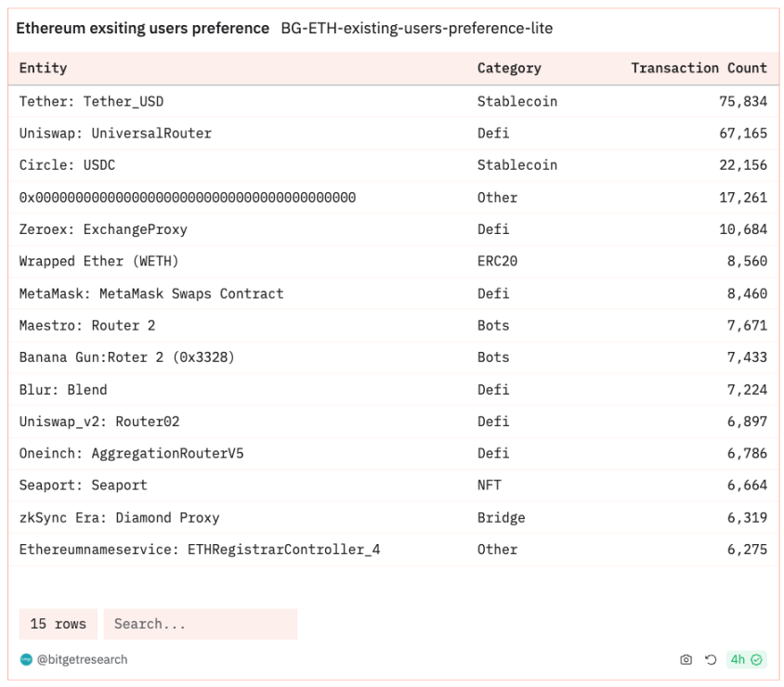Click the green checkmark status icon

(756, 659)
